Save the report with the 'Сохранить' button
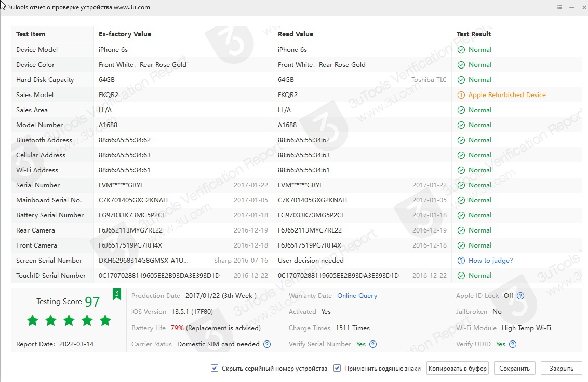 pyautogui.click(x=514, y=368)
